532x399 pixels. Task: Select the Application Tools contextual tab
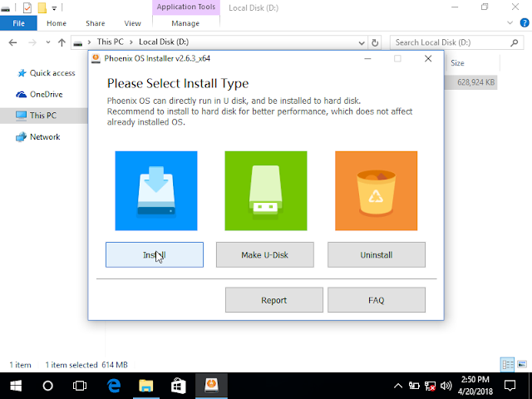coord(186,7)
